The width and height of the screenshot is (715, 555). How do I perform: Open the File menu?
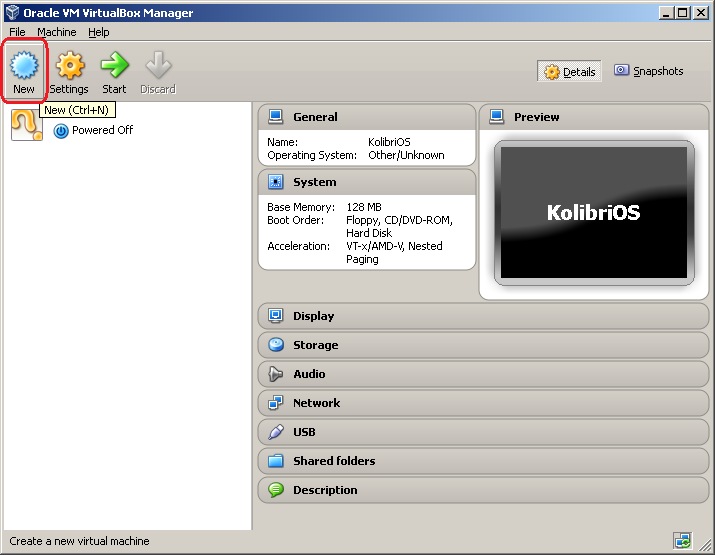pyautogui.click(x=17, y=32)
